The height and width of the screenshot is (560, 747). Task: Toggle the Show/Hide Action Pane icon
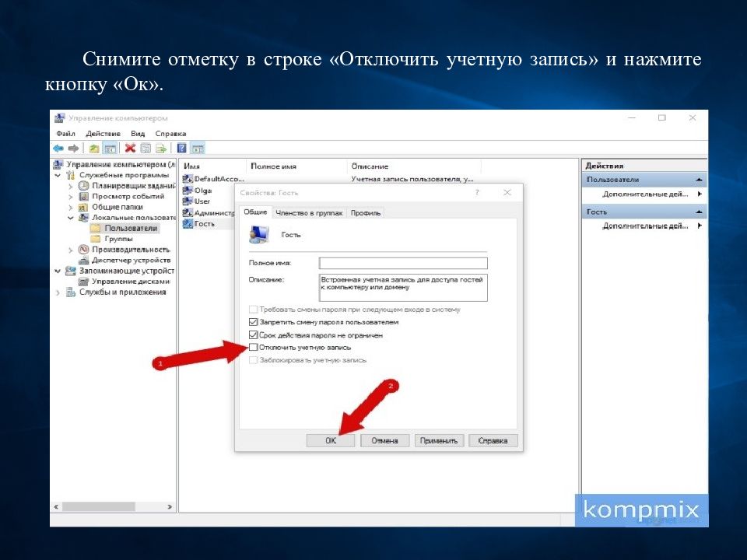tap(198, 149)
